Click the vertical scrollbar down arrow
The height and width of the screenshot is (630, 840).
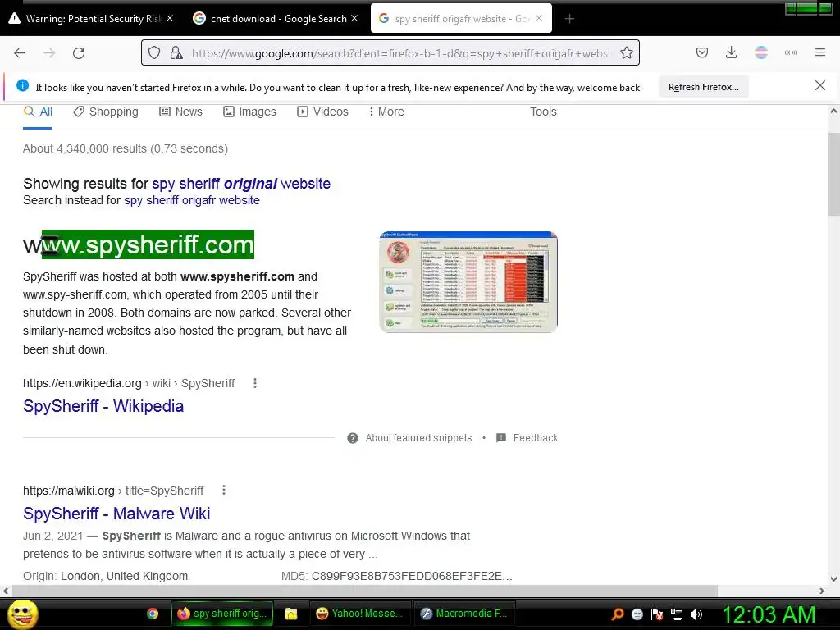(x=833, y=578)
